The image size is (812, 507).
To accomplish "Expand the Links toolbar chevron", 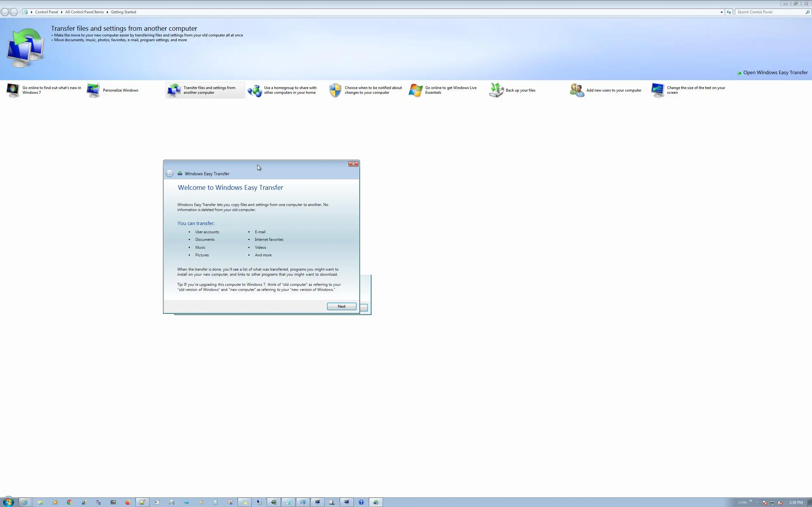I will (x=750, y=501).
